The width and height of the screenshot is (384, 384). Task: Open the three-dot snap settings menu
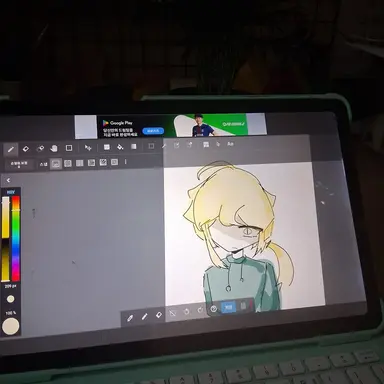pos(126,162)
